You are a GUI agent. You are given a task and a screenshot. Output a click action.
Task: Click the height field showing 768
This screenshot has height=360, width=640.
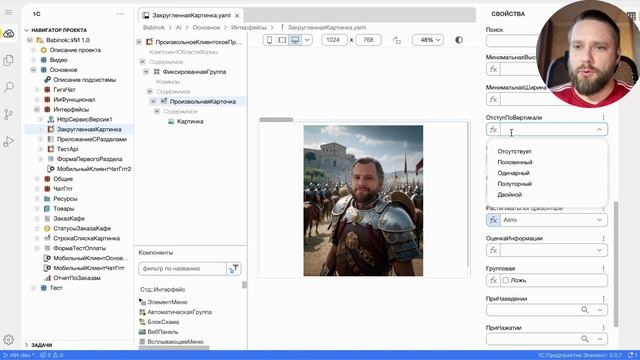[368, 40]
